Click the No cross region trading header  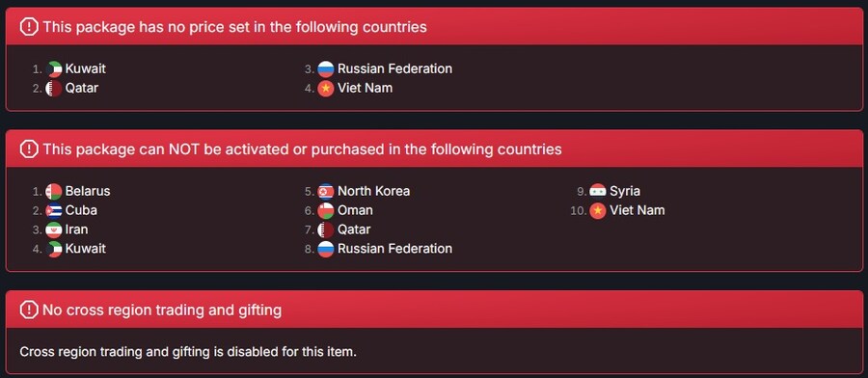[162, 310]
